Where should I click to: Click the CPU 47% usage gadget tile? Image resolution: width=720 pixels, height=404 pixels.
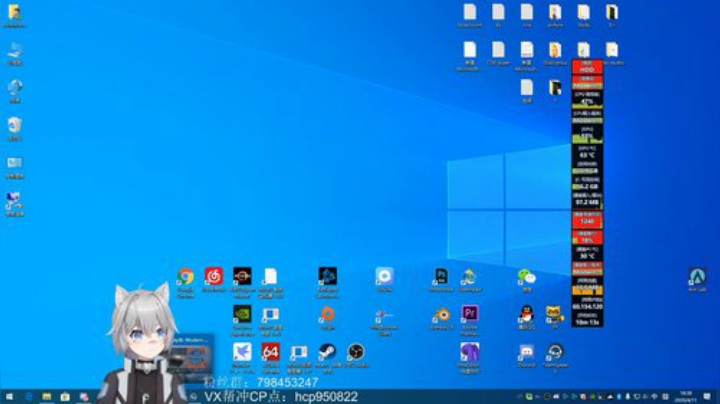(587, 99)
